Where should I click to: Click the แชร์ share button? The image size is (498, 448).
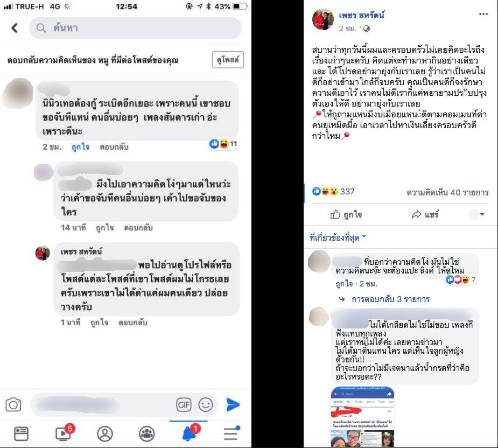click(x=425, y=214)
